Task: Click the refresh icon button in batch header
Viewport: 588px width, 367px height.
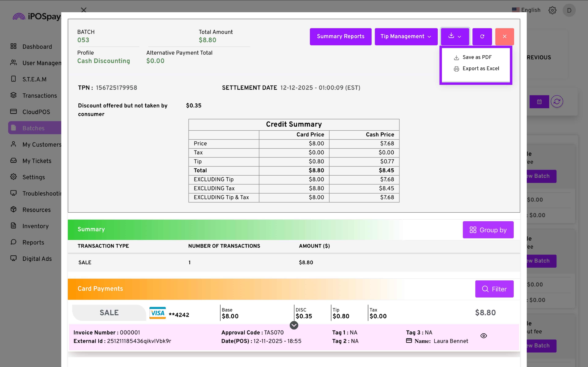Action: point(482,36)
